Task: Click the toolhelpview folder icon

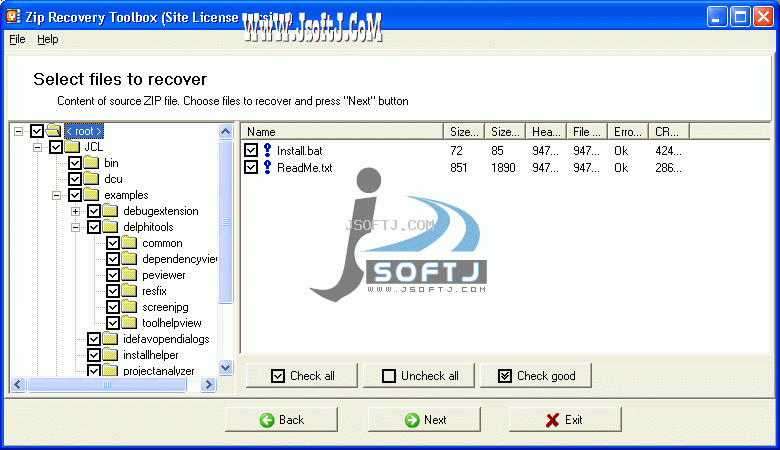Action: 129,323
